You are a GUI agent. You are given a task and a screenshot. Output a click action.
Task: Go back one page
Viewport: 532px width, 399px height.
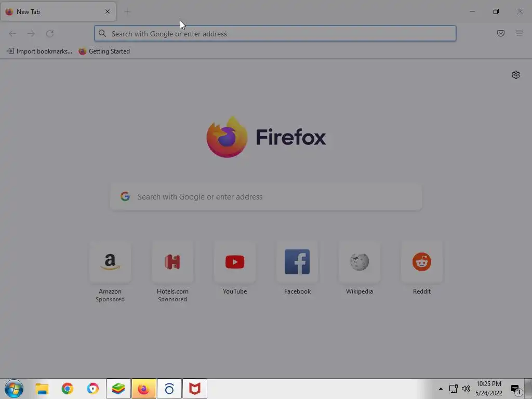12,34
